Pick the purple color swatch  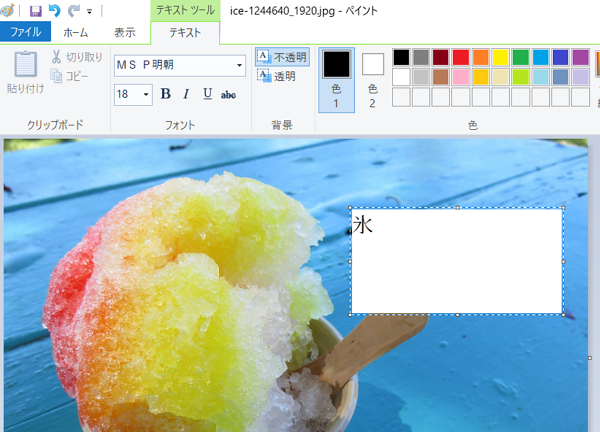pos(580,57)
